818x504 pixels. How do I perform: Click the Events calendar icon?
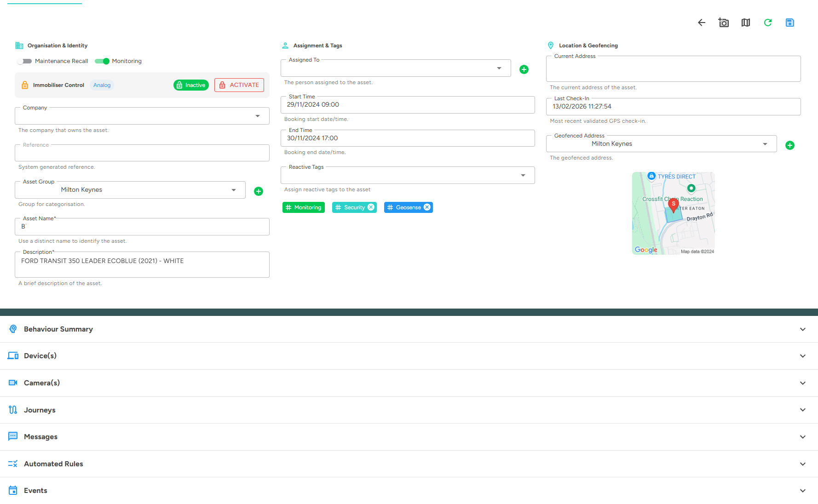[x=13, y=491]
